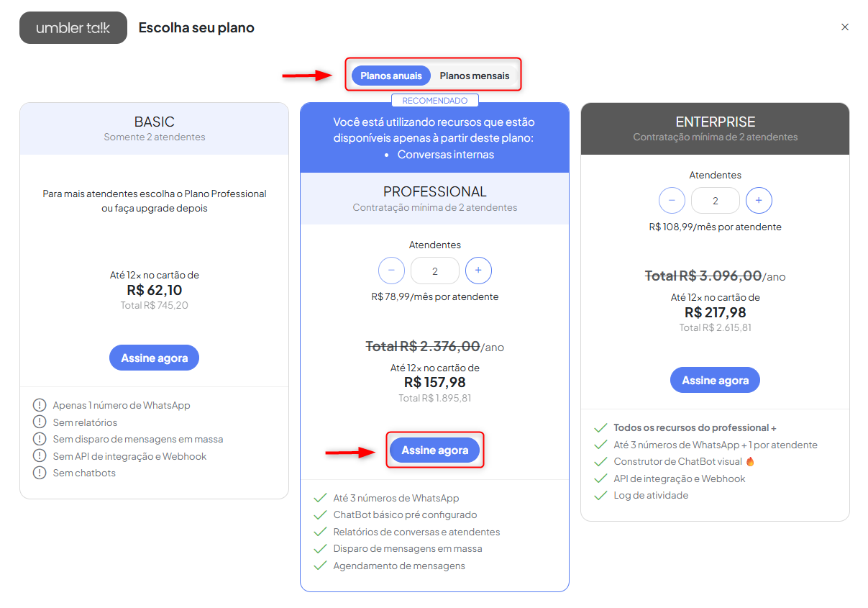Click warning icon beside Apenas 1 número de WhatsApp
The height and width of the screenshot is (608, 868).
[40, 405]
